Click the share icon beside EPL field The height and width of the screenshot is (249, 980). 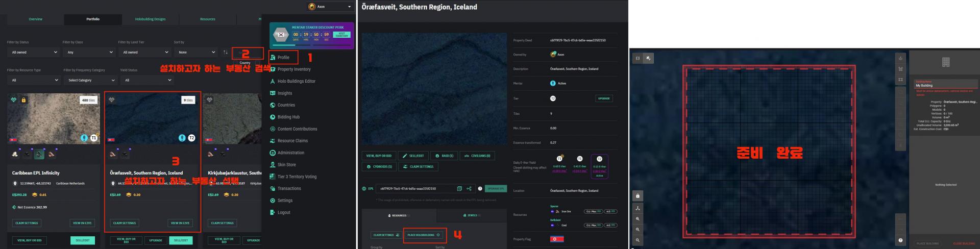(469, 189)
